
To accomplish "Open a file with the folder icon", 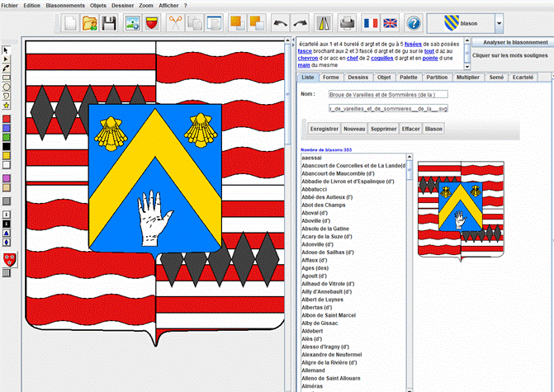I will [91, 23].
